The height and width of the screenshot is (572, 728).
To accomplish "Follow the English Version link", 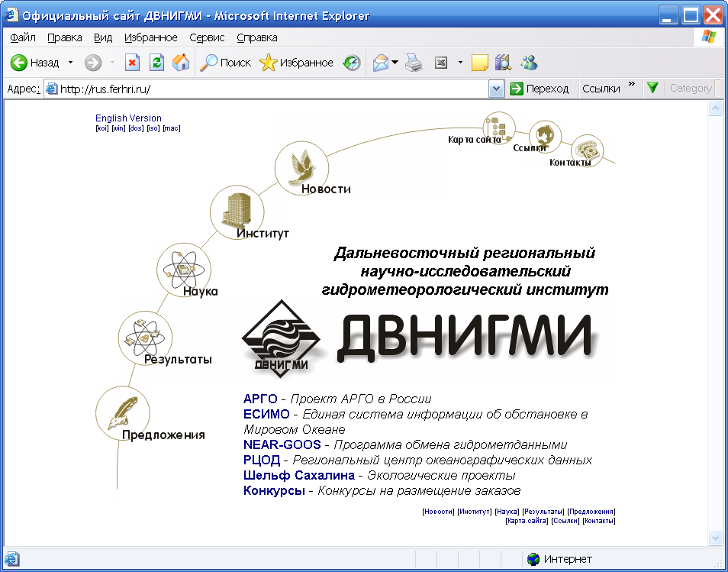I will pyautogui.click(x=128, y=118).
